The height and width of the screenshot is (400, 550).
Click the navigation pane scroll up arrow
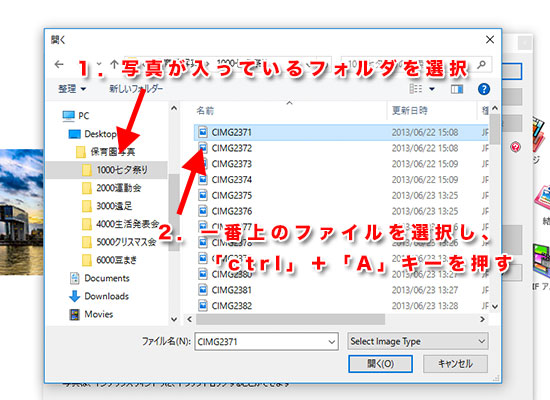pyautogui.click(x=174, y=108)
